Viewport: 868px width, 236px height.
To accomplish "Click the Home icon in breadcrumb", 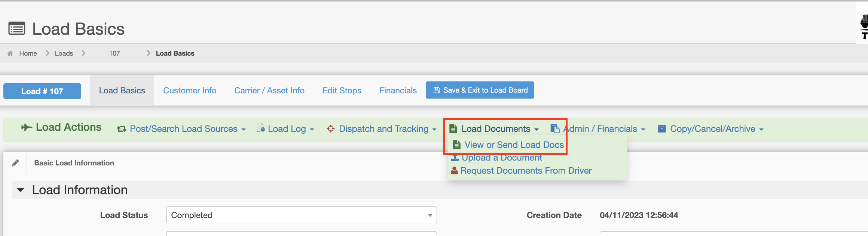I will (x=10, y=53).
